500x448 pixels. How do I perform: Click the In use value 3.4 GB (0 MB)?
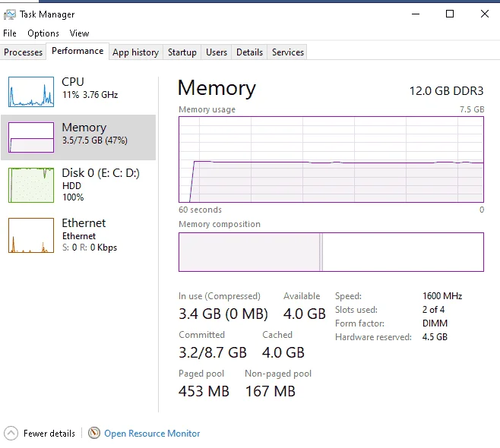click(x=223, y=314)
